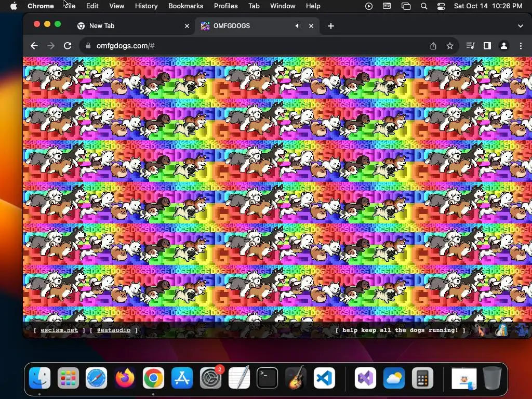Expand the tab search chevron
The height and width of the screenshot is (399, 532).
[x=521, y=26]
